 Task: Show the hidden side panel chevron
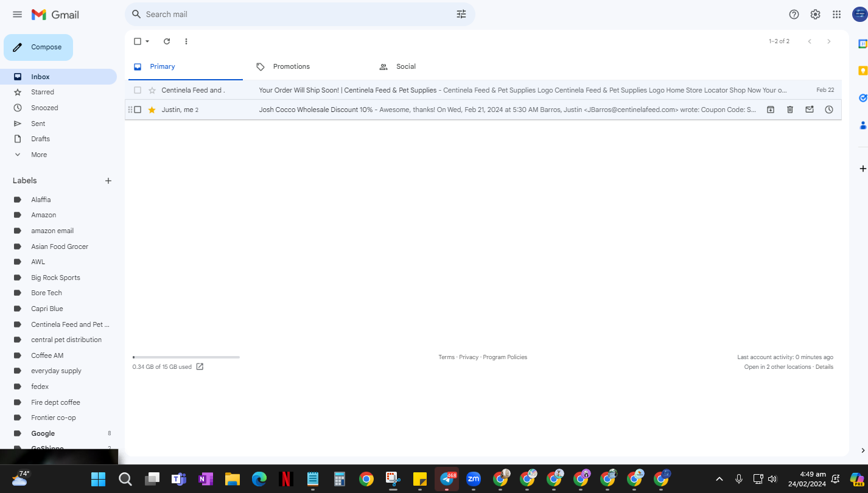pyautogui.click(x=863, y=450)
